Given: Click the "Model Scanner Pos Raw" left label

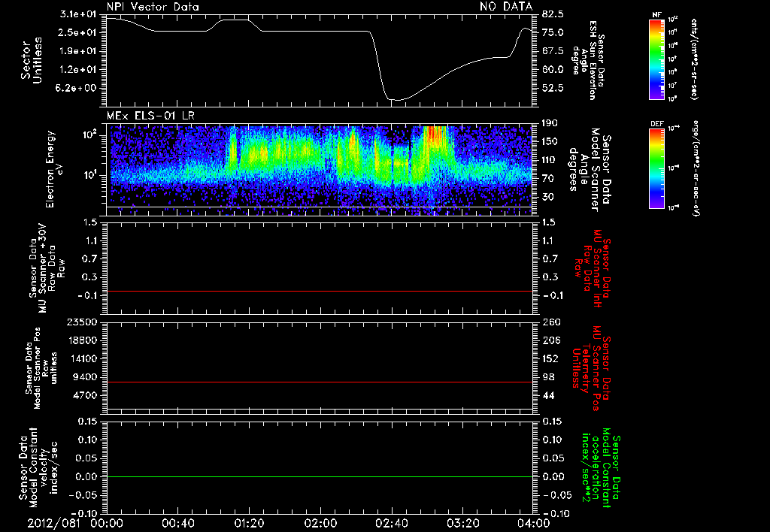Looking at the screenshot, I should coord(41,368).
